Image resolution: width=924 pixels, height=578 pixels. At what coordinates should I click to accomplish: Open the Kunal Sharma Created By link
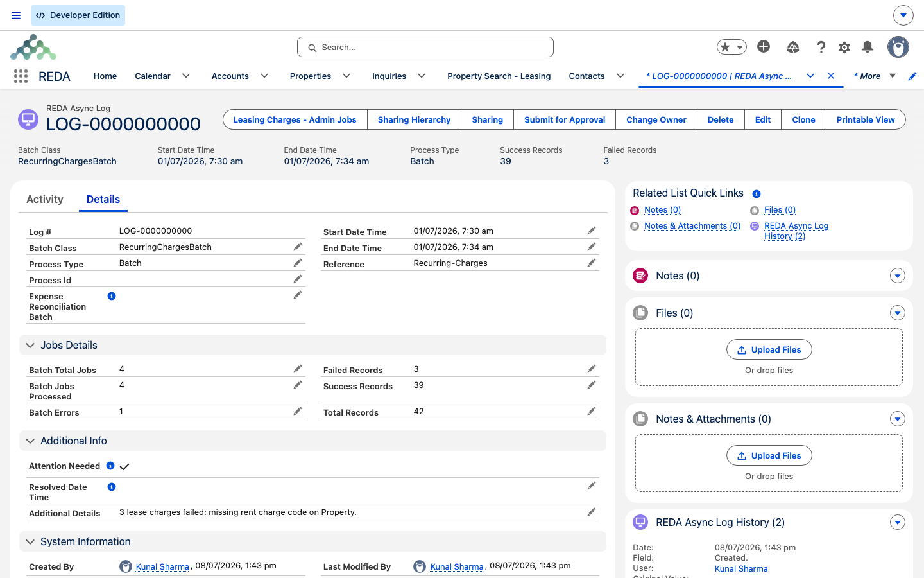[162, 567]
